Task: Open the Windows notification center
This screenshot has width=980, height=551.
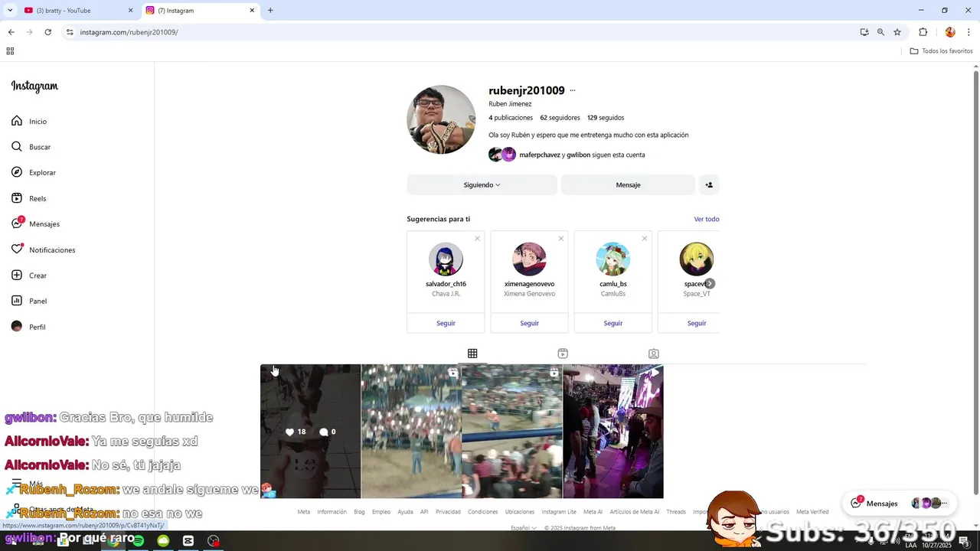Action: [964, 541]
